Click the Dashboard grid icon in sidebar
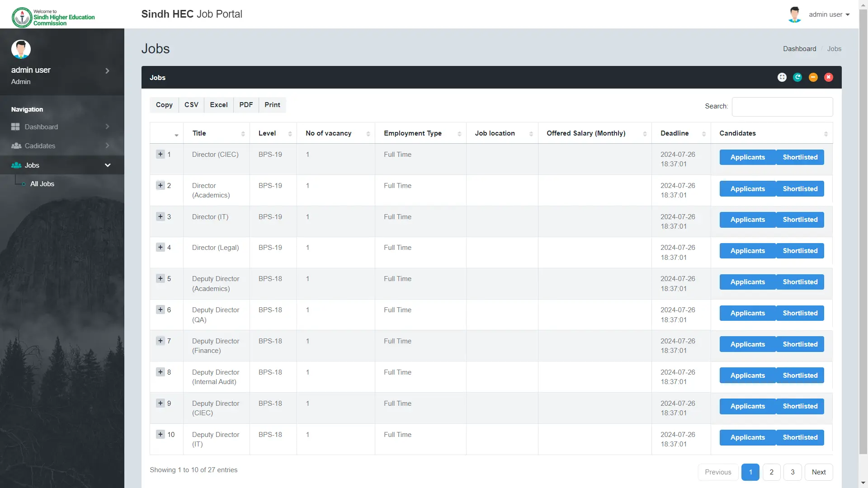This screenshot has height=488, width=868. pyautogui.click(x=15, y=127)
